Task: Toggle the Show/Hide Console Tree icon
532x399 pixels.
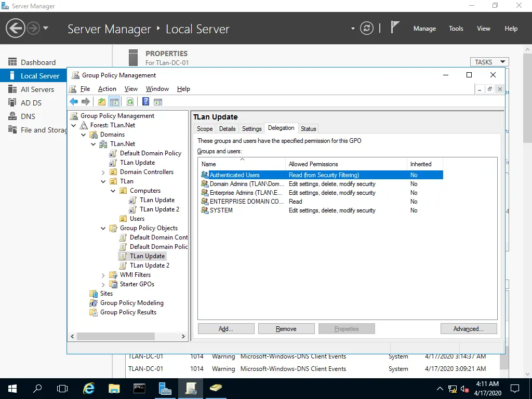Action: pos(114,101)
